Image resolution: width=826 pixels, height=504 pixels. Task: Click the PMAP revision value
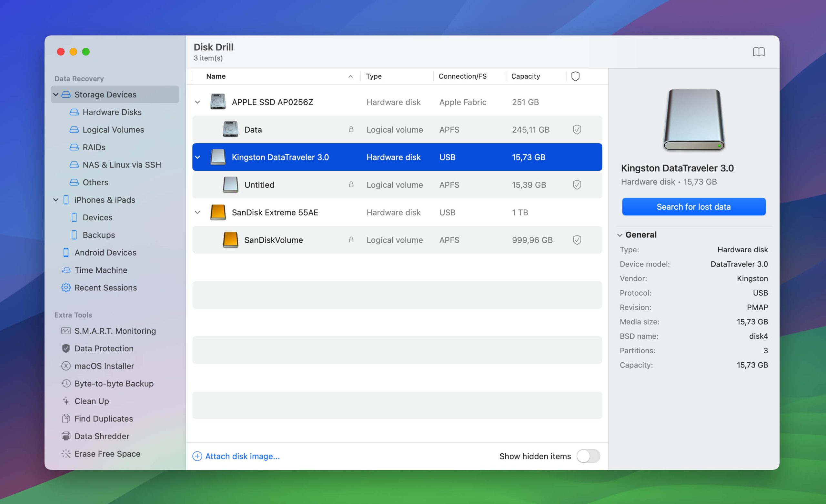click(x=757, y=307)
